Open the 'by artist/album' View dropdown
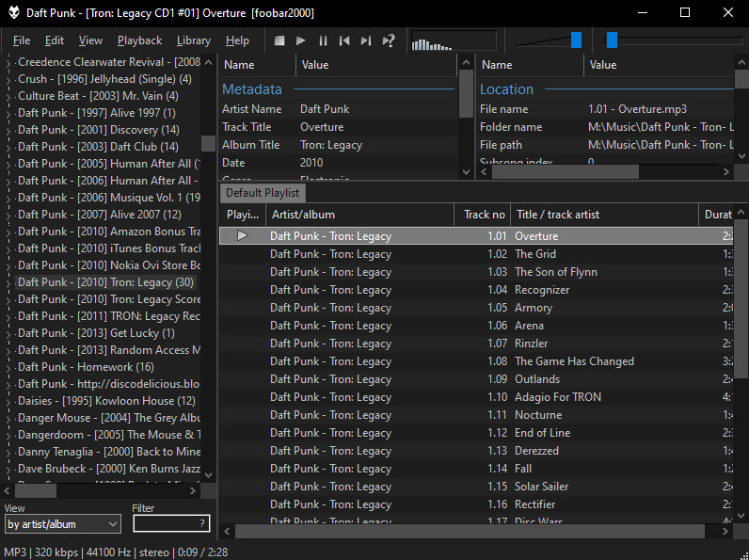The height and width of the screenshot is (560, 749). 63,524
